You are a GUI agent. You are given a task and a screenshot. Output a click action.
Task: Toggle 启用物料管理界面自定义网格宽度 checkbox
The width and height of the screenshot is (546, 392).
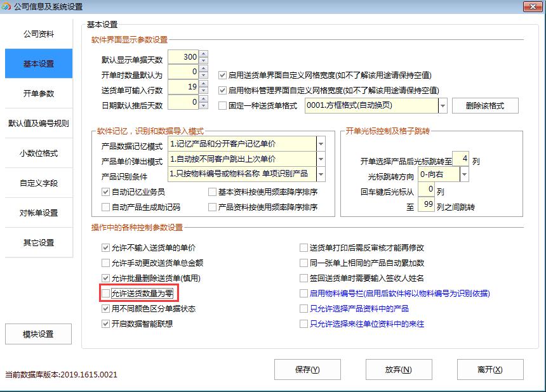tap(222, 91)
